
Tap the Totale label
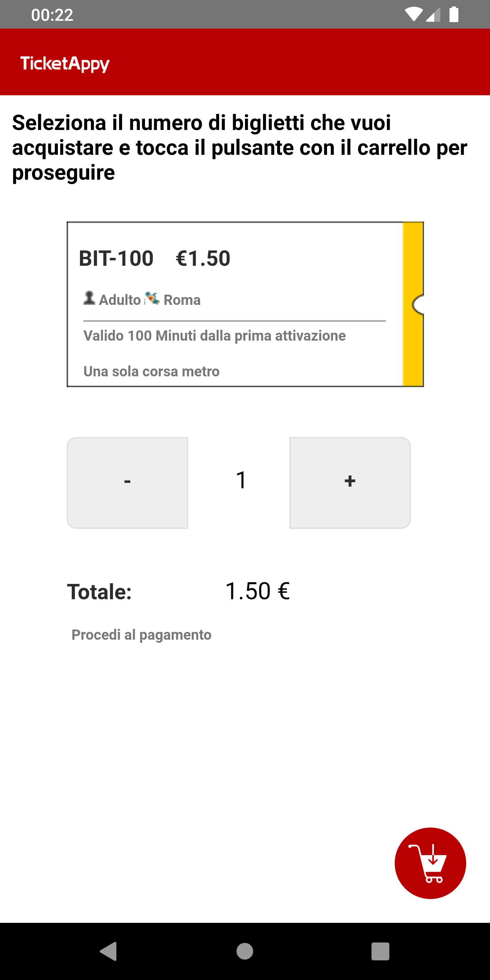[100, 592]
